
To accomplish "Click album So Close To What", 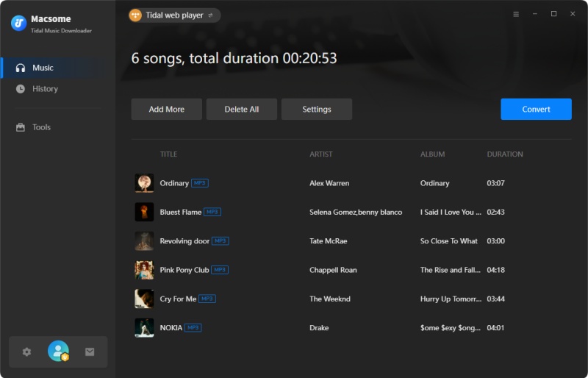I will (449, 241).
